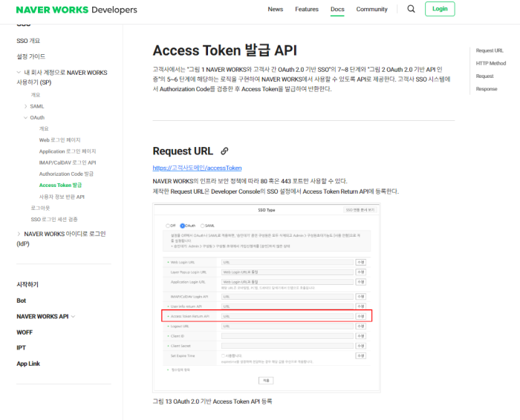
Task: Open SSO 로그인 세션 검증 page
Action: (54, 219)
